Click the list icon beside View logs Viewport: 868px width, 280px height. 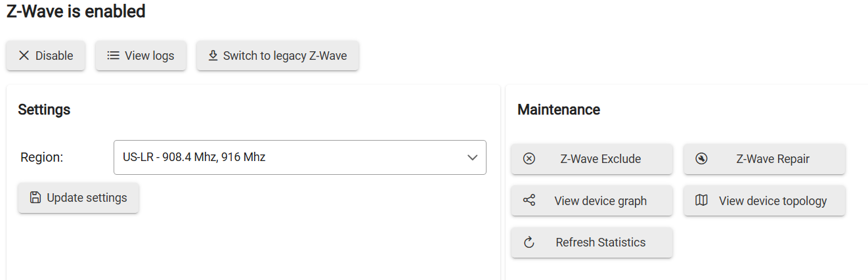pos(113,56)
